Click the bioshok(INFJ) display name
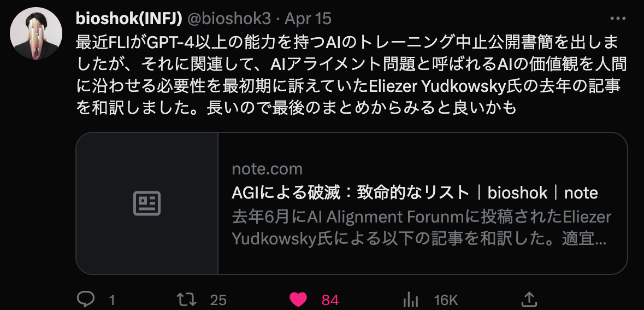This screenshot has width=644, height=310. pos(129,19)
